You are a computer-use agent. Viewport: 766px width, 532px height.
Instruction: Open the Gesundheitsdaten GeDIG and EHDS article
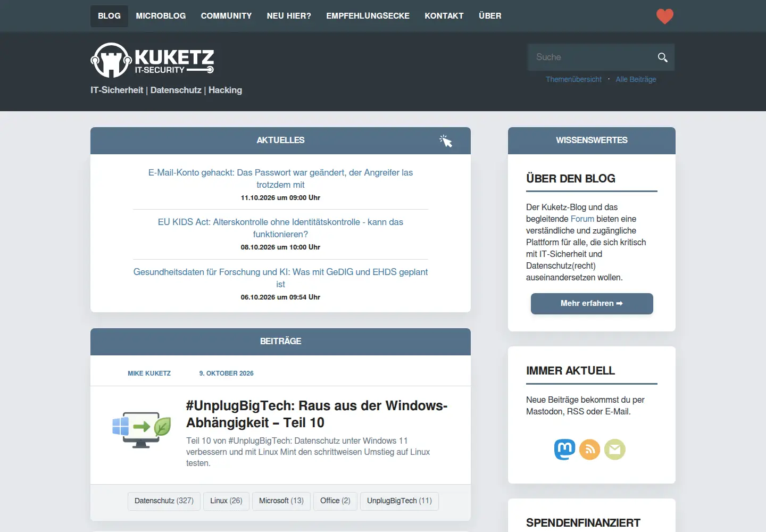(x=280, y=278)
